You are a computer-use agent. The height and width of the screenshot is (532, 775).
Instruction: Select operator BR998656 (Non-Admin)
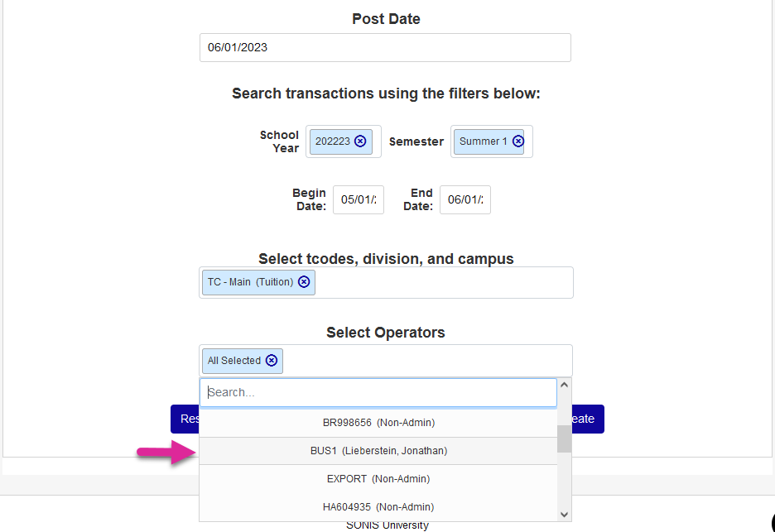(378, 423)
